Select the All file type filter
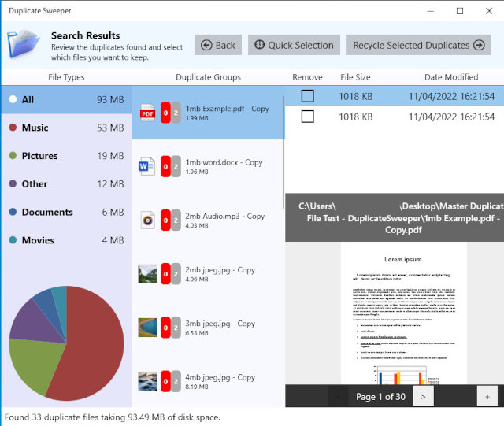 tap(66, 100)
